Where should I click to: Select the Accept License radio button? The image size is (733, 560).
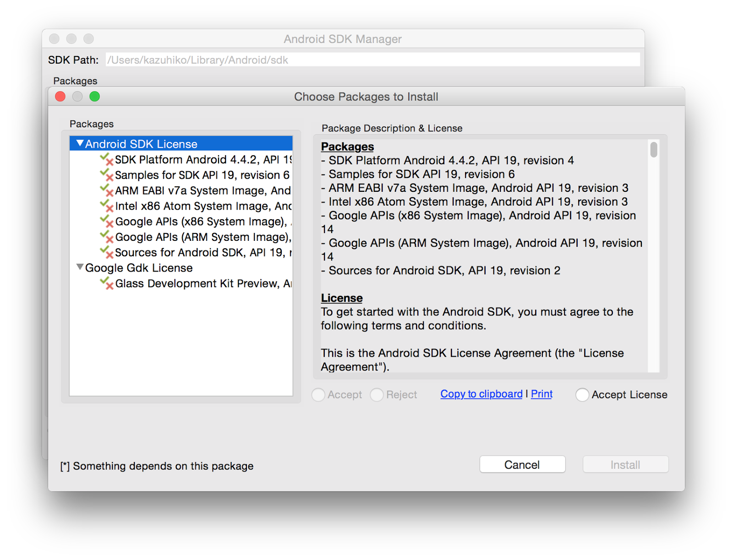click(582, 395)
